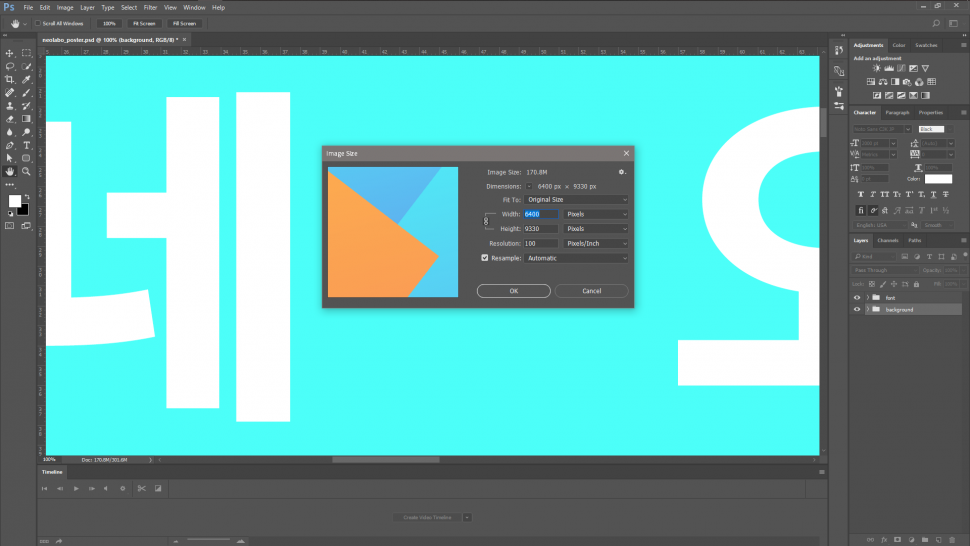Select the Clone Stamp tool
Image resolution: width=970 pixels, height=546 pixels.
(9, 106)
